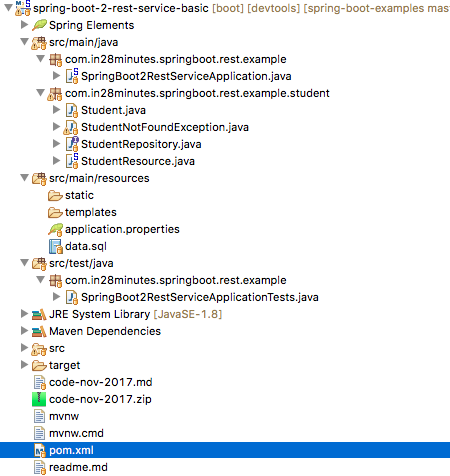Image resolution: width=450 pixels, height=476 pixels.
Task: Select the static folder label
Action: [79, 195]
